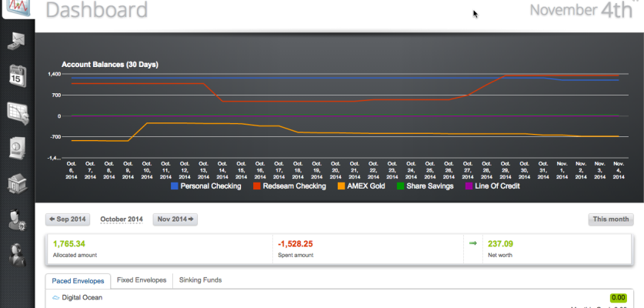Click the Digital Ocean cloud icon
644x308 pixels.
[x=56, y=298]
